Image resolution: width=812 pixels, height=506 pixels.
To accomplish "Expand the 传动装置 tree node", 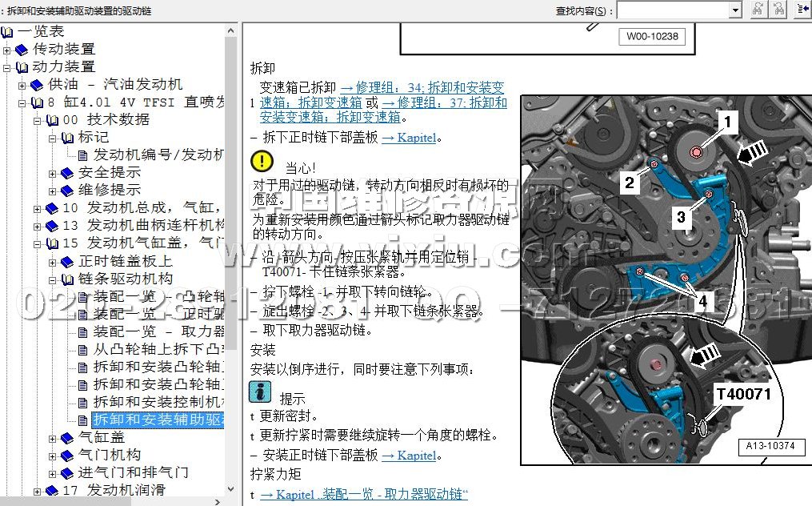I will coord(7,50).
